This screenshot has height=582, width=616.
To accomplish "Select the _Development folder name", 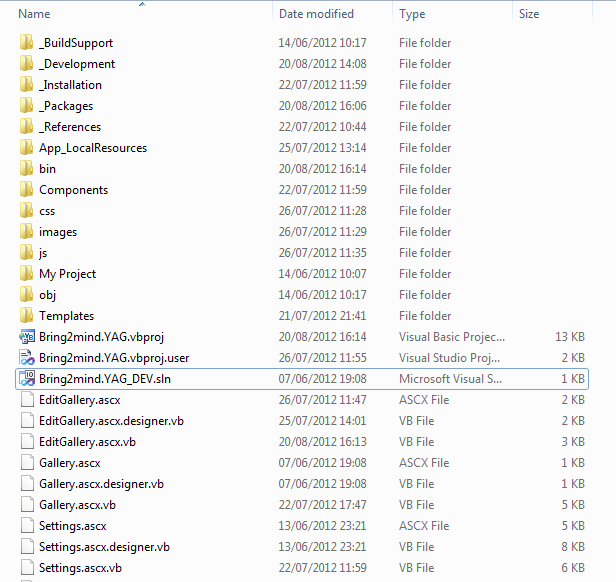I will 77,64.
